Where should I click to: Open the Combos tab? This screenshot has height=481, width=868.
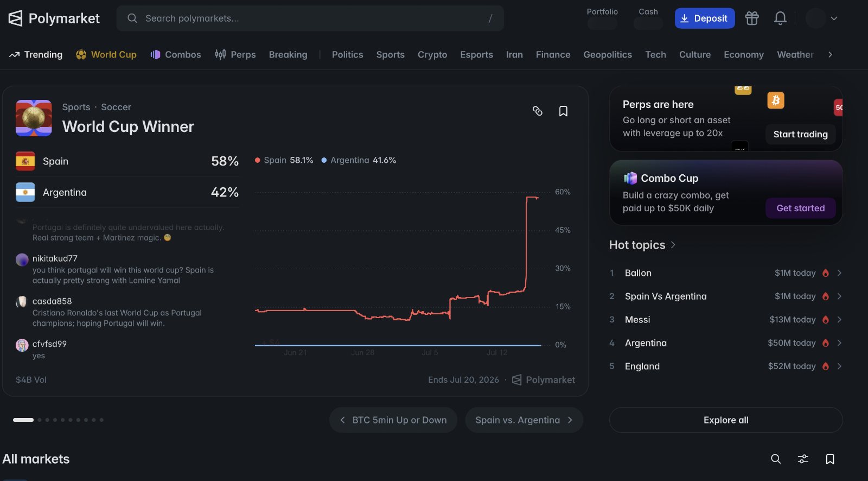[176, 55]
